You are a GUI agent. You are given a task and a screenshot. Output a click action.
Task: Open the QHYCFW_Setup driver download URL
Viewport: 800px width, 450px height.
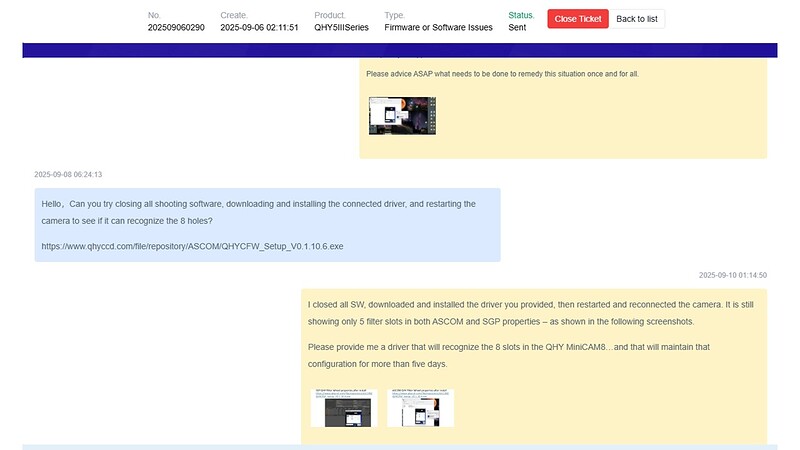pyautogui.click(x=192, y=245)
